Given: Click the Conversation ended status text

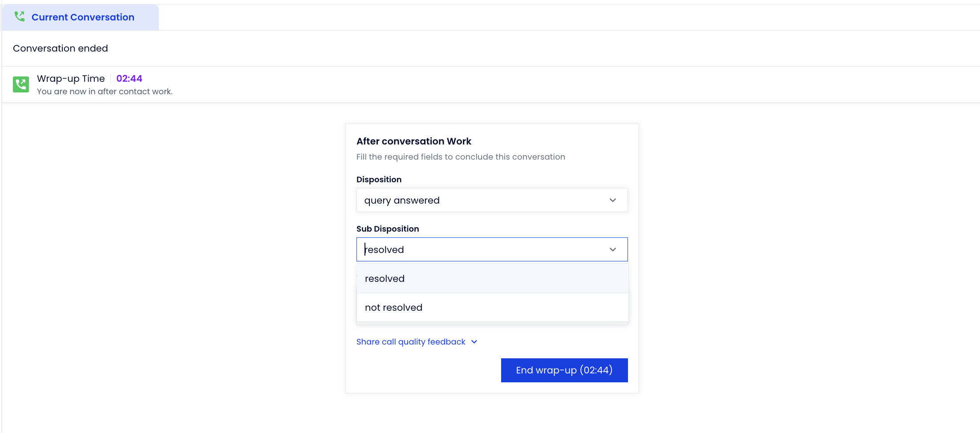Looking at the screenshot, I should (61, 48).
